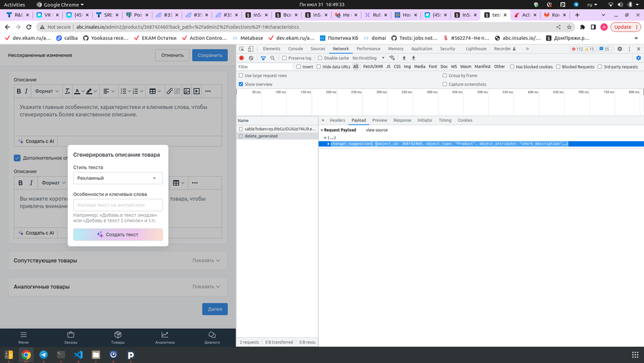The height and width of the screenshot is (363, 644).
Task: Enable the Preserve log checkbox
Action: coord(285,58)
